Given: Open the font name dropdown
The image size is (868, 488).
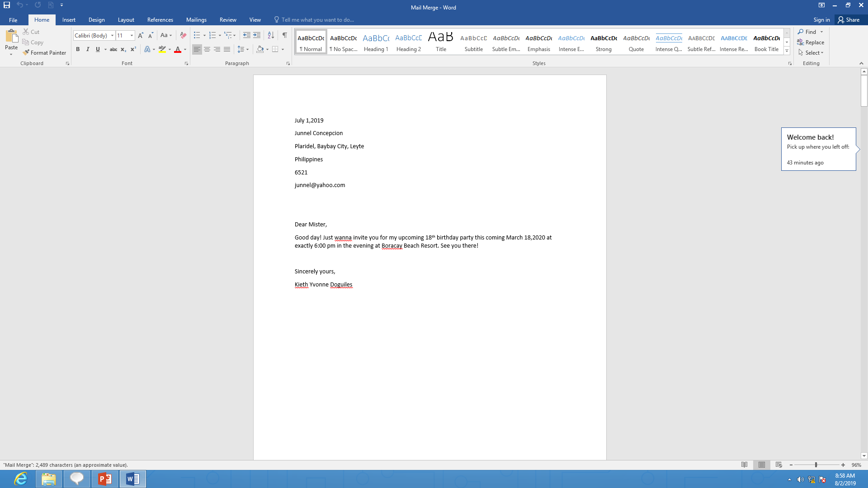Looking at the screenshot, I should pos(112,35).
